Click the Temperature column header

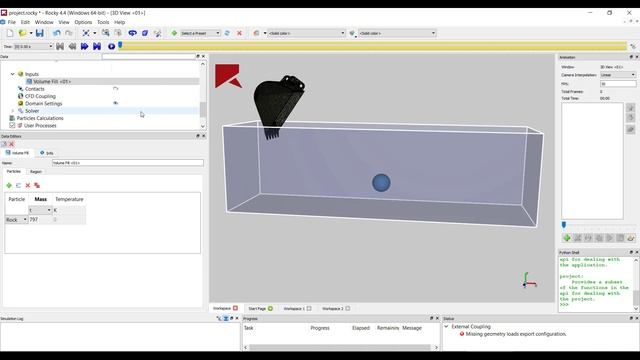pyautogui.click(x=69, y=199)
